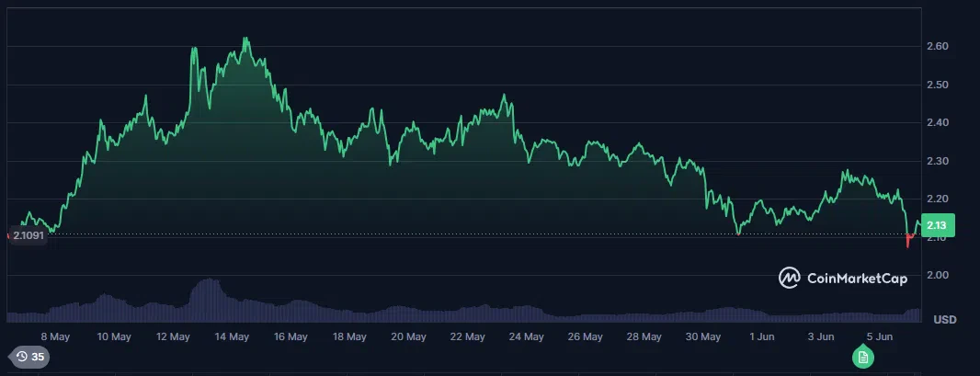Click the 5 Jun date label
980x376 pixels.
[880, 336]
